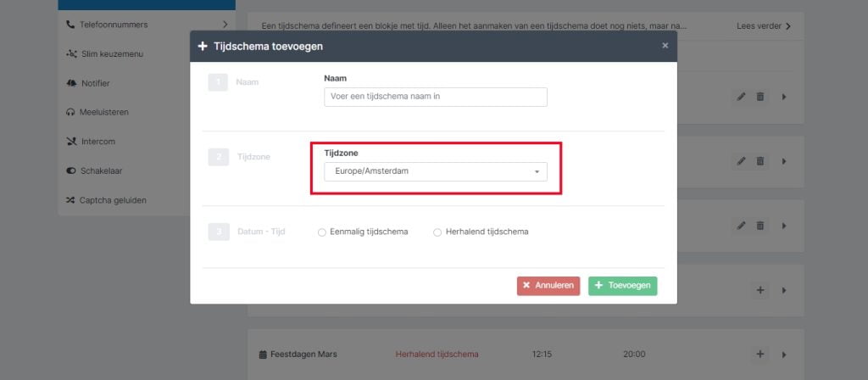The image size is (868, 380).
Task: Focus the Naam input field
Action: (436, 97)
